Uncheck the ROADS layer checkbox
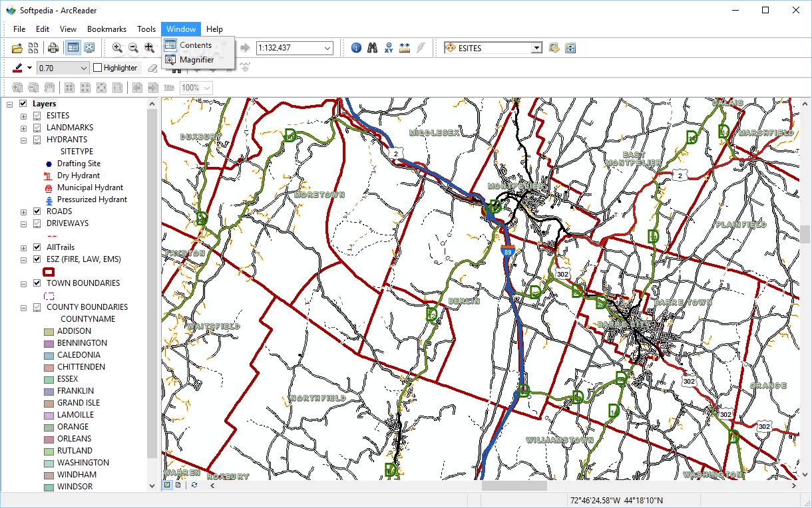Viewport: 812px width, 508px height. pyautogui.click(x=37, y=211)
